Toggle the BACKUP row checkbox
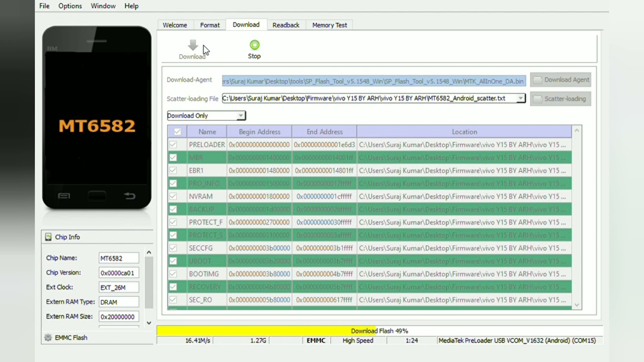Screen dimensions: 644x362 [x=173, y=209]
